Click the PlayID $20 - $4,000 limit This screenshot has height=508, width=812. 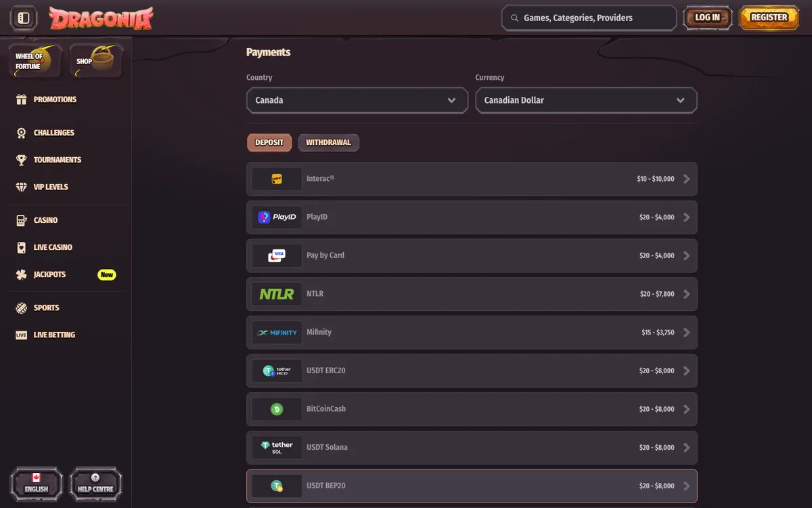(657, 217)
